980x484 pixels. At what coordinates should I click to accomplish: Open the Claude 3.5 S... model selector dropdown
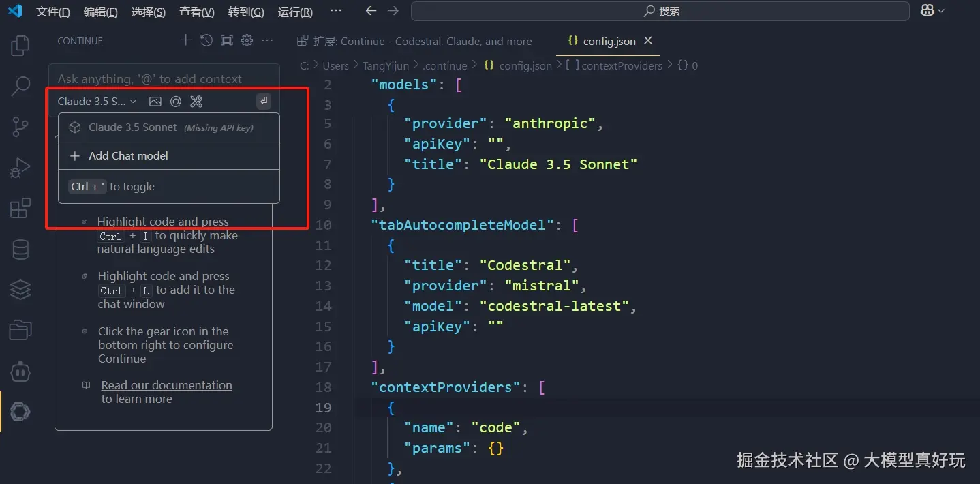point(97,102)
